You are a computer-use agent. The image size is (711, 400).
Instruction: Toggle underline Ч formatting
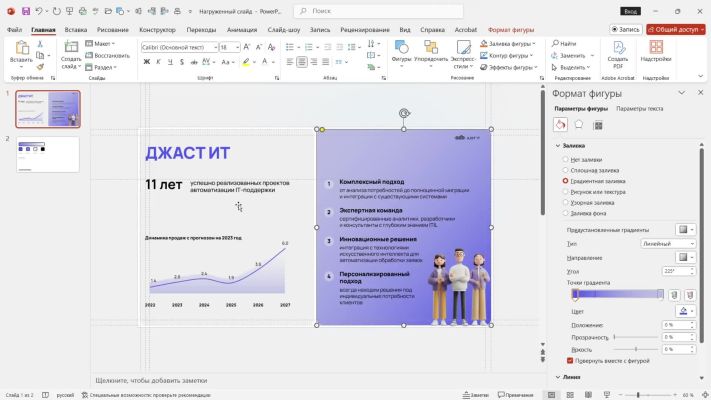(170, 62)
